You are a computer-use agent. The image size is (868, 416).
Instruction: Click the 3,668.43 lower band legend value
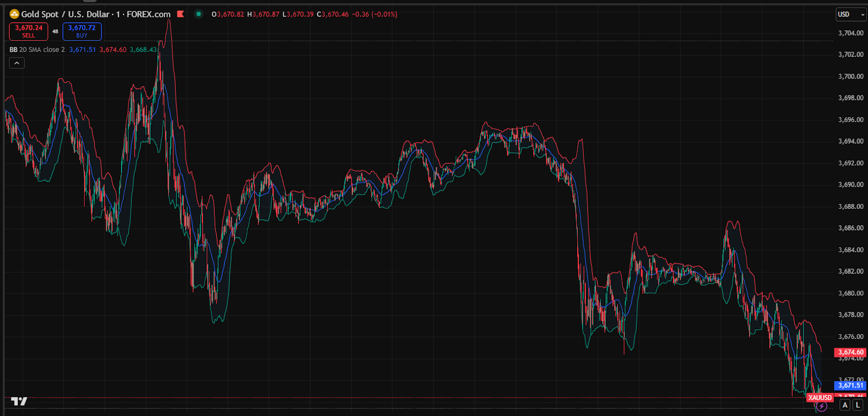143,49
